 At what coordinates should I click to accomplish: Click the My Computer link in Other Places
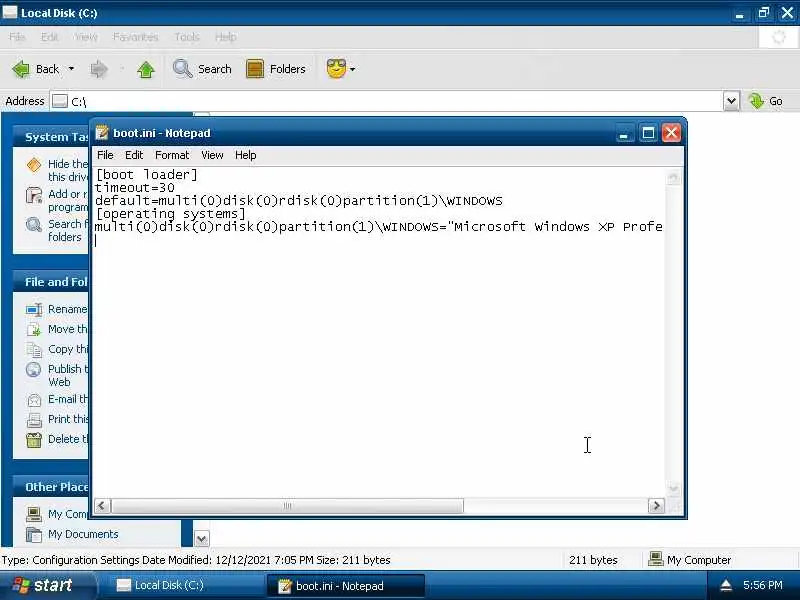[x=67, y=514]
